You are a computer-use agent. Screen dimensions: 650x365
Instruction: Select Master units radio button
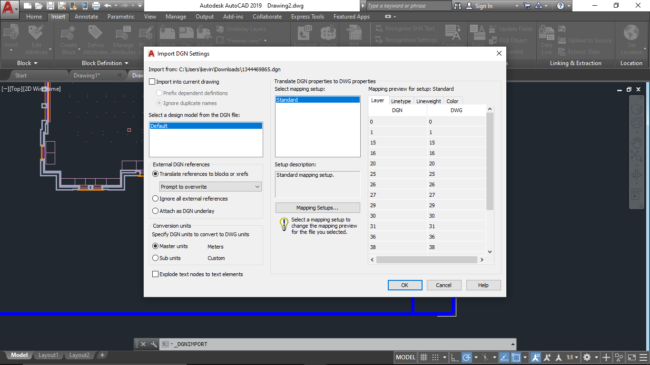pos(155,246)
